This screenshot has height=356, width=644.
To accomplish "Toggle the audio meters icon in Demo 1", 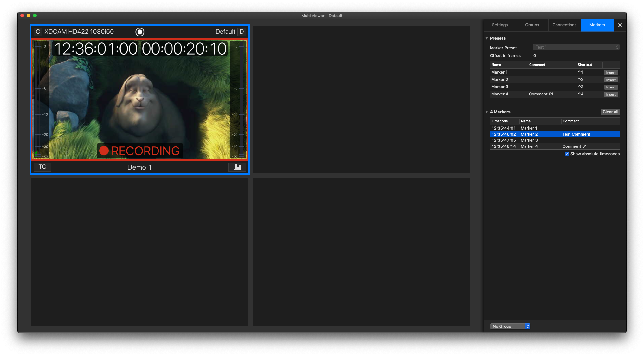I will click(237, 167).
